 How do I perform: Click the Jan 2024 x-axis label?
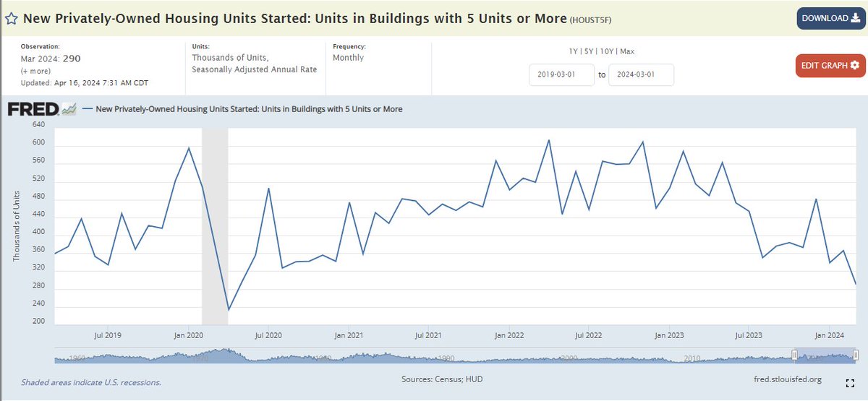828,335
